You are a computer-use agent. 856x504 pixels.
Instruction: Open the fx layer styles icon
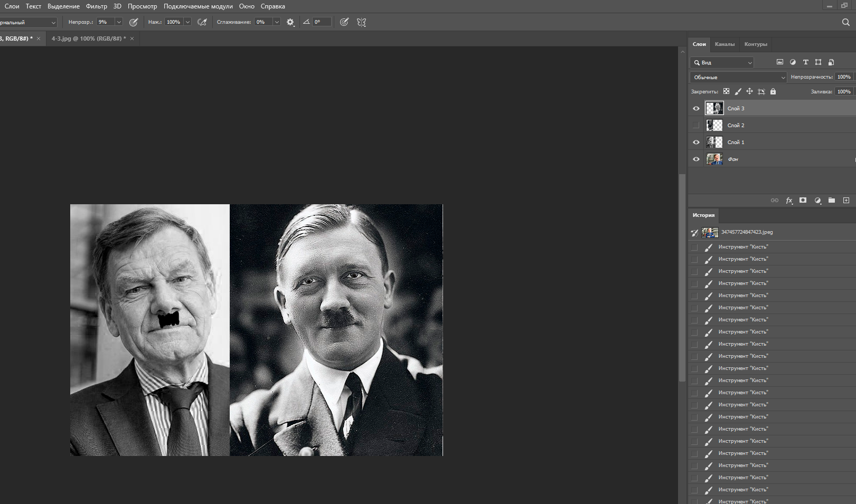click(x=789, y=201)
